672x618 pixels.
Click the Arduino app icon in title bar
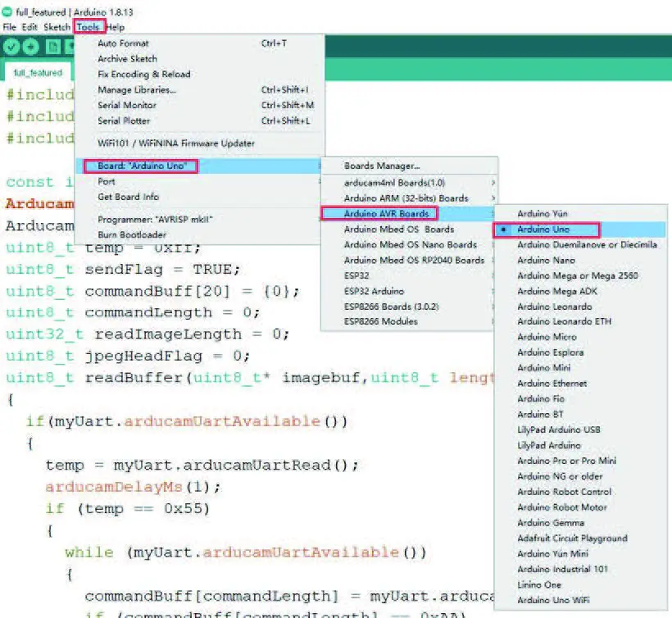coord(7,11)
